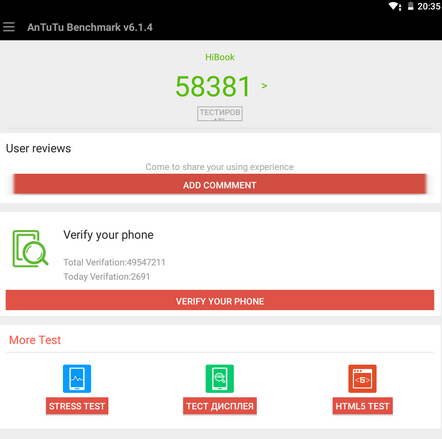Check the battery status icon
This screenshot has height=439, width=442.
point(411,6)
